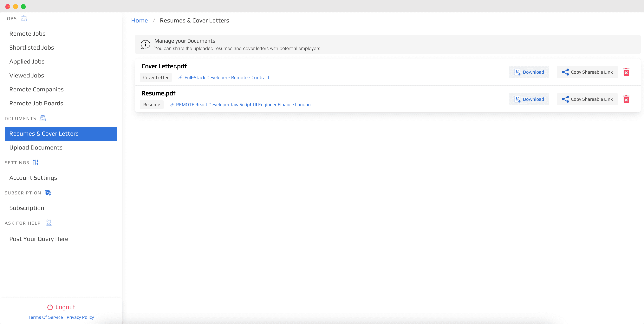Go to Home via breadcrumb
This screenshot has width=644, height=324.
coord(139,21)
